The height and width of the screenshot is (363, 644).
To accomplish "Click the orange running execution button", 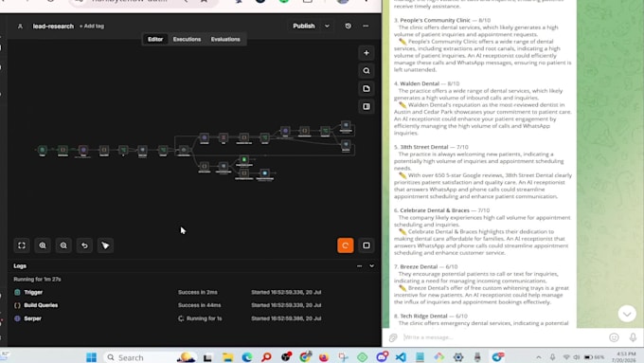I will coord(346,245).
